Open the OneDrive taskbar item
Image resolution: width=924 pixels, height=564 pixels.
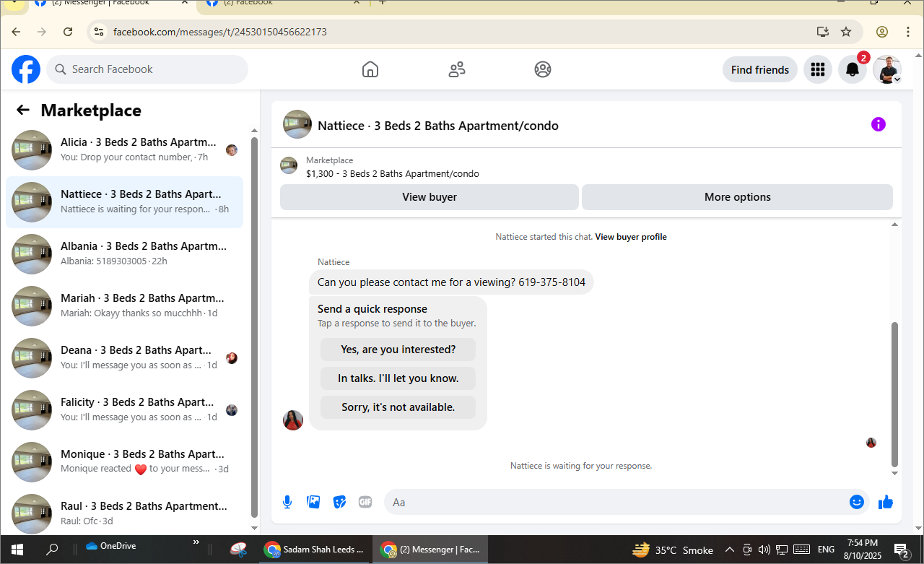pyautogui.click(x=110, y=546)
